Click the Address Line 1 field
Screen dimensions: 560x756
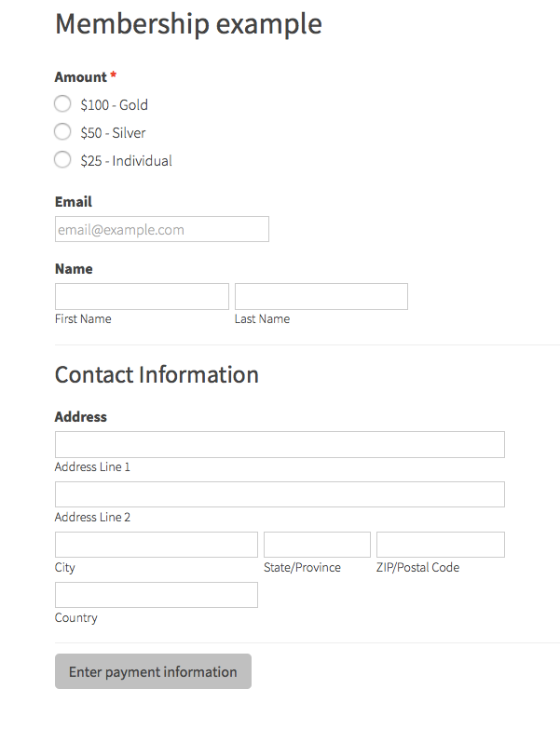click(x=280, y=444)
